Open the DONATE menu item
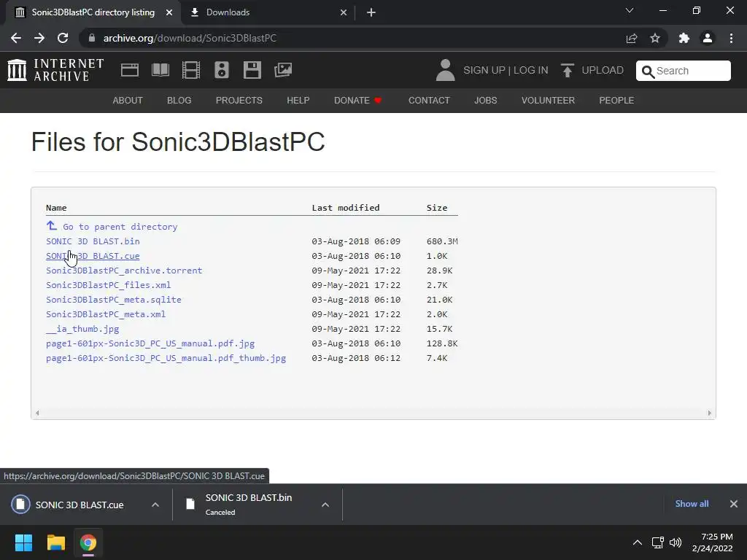 click(x=357, y=101)
